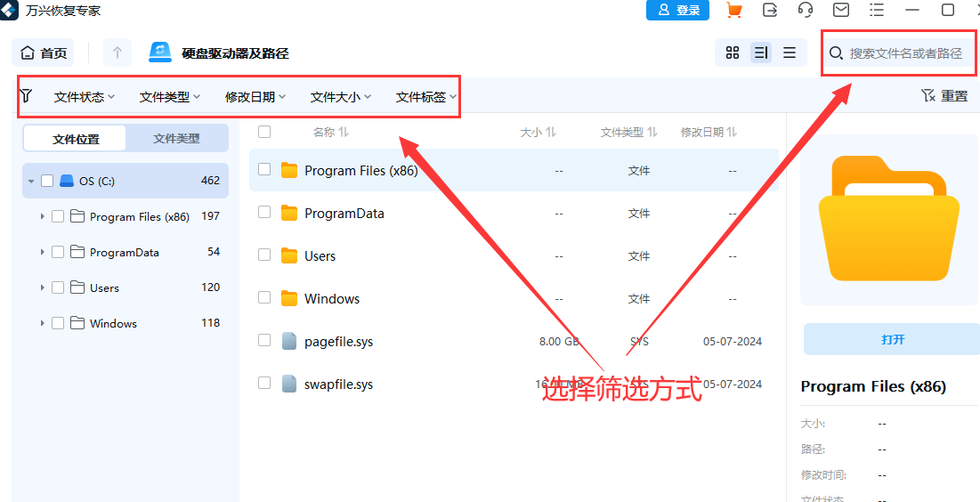Click the pagefile.sys file icon
The image size is (980, 502).
(x=288, y=341)
